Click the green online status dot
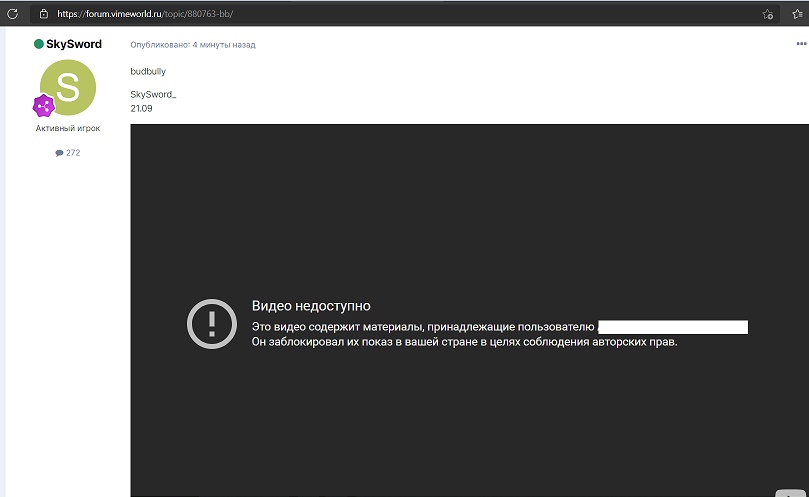This screenshot has height=497, width=809. click(39, 44)
